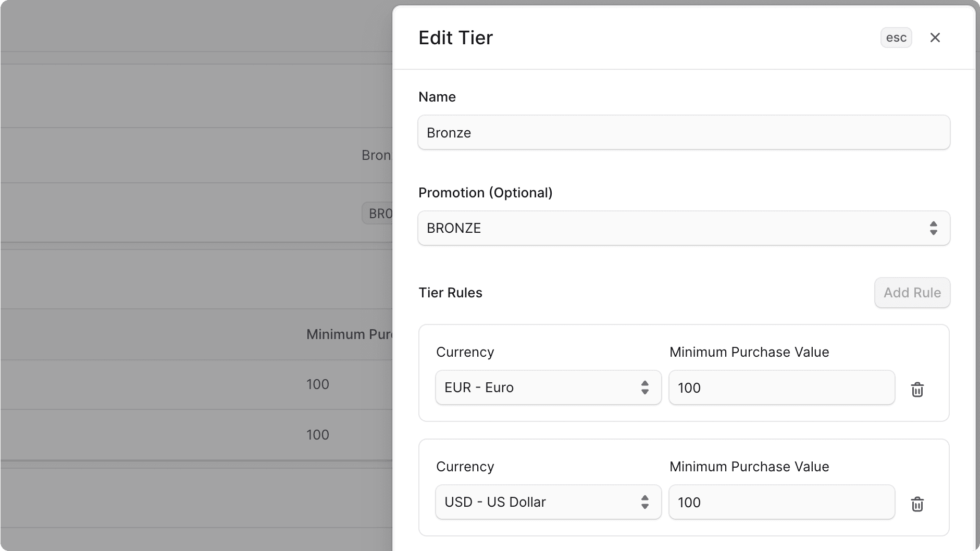The image size is (980, 551).
Task: Open the Promotion dropdown showing BRONZE
Action: [x=684, y=228]
